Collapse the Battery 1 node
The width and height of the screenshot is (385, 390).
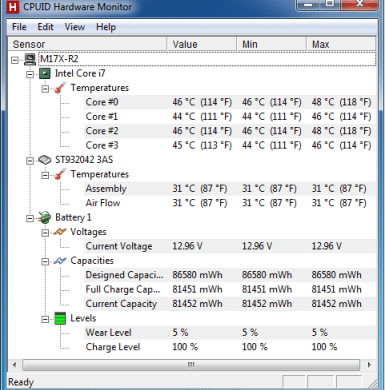(x=30, y=218)
